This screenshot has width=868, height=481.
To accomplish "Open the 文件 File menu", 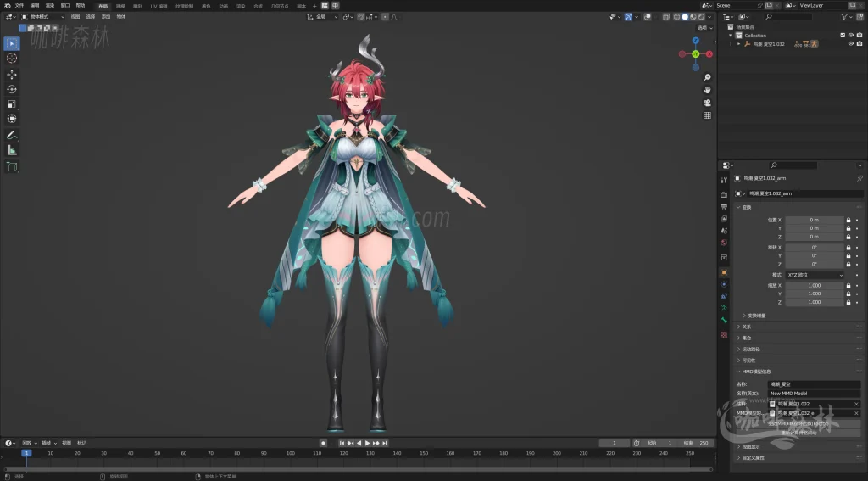I will [x=19, y=6].
